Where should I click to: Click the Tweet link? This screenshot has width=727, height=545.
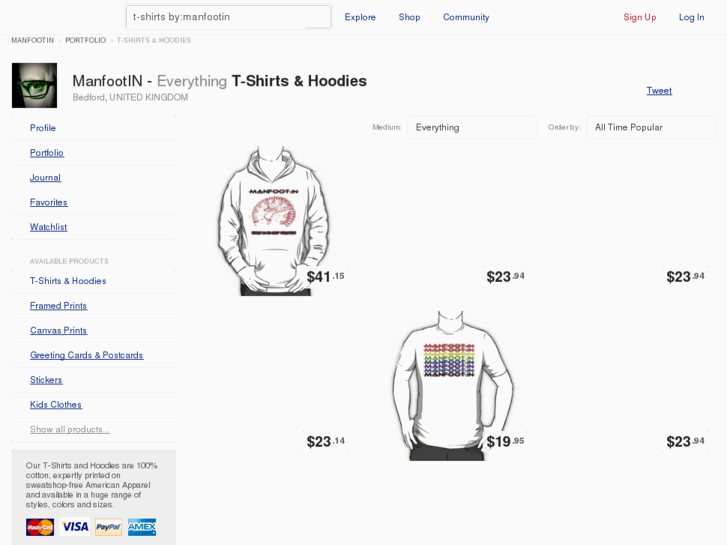pos(659,91)
